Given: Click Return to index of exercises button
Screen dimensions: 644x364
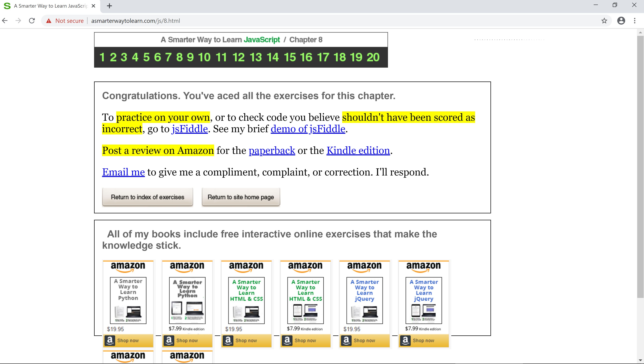Looking at the screenshot, I should click(147, 197).
